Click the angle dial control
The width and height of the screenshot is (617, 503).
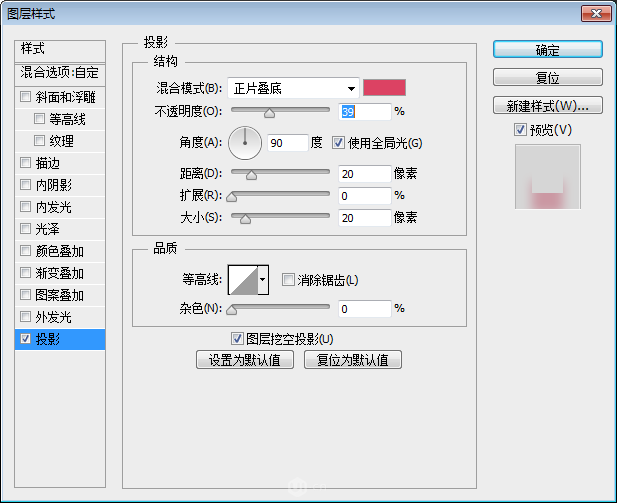pyautogui.click(x=245, y=143)
